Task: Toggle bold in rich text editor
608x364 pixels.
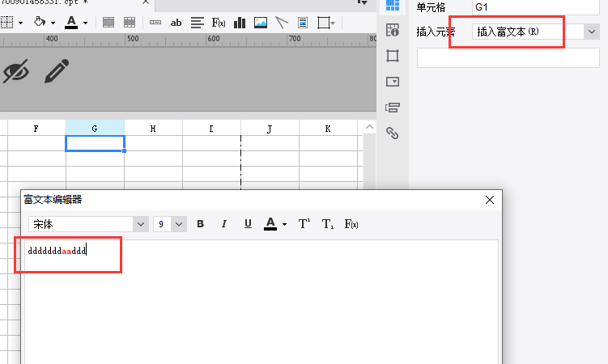Action: [x=201, y=224]
